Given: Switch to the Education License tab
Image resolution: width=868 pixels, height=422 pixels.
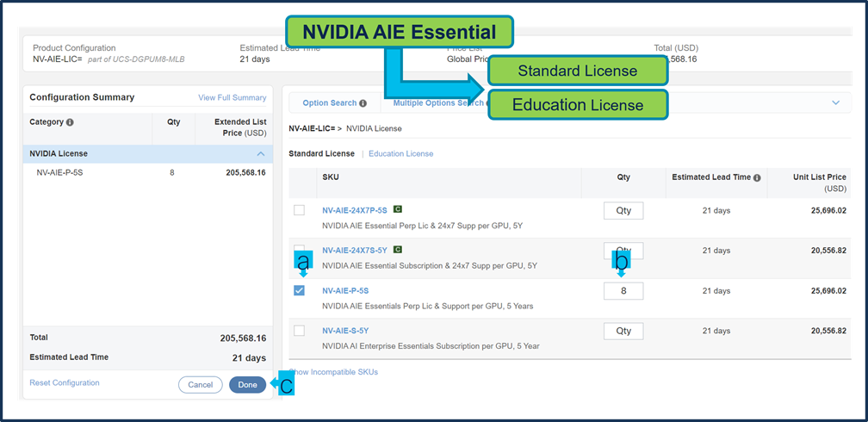Looking at the screenshot, I should point(400,154).
